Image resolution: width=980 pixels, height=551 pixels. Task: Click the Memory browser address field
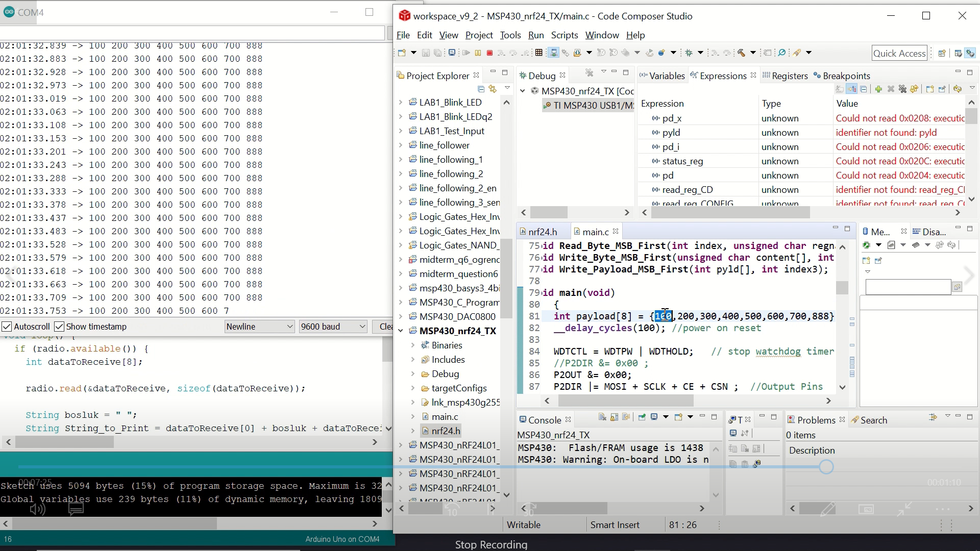(x=908, y=287)
